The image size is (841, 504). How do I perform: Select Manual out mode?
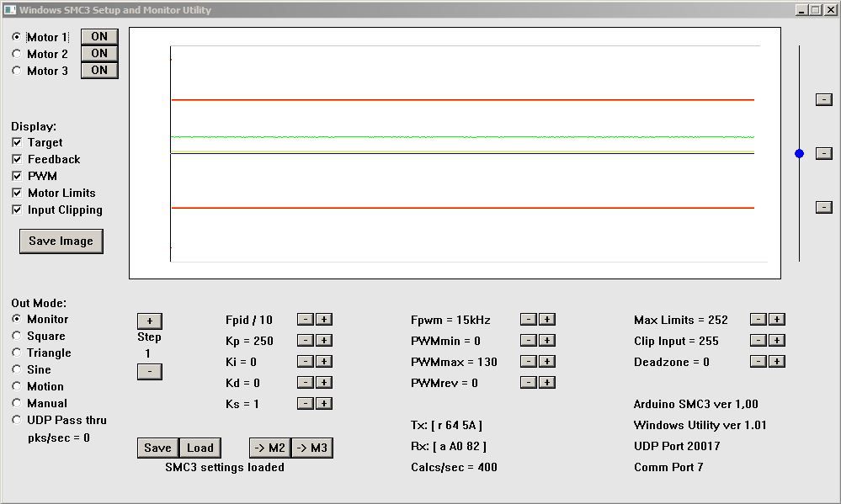click(17, 403)
